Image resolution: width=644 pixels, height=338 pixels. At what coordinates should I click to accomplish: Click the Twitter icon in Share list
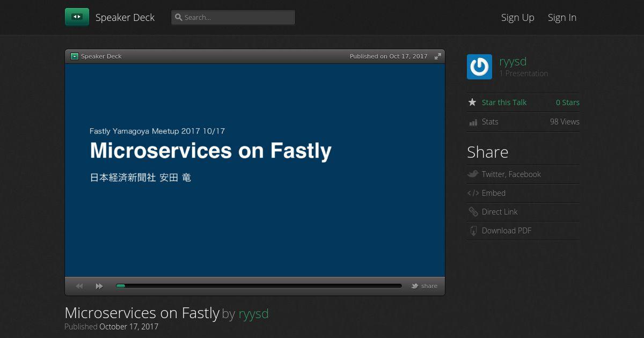473,174
